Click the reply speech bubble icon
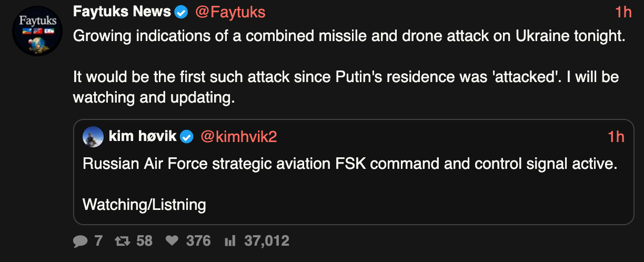 [80, 241]
